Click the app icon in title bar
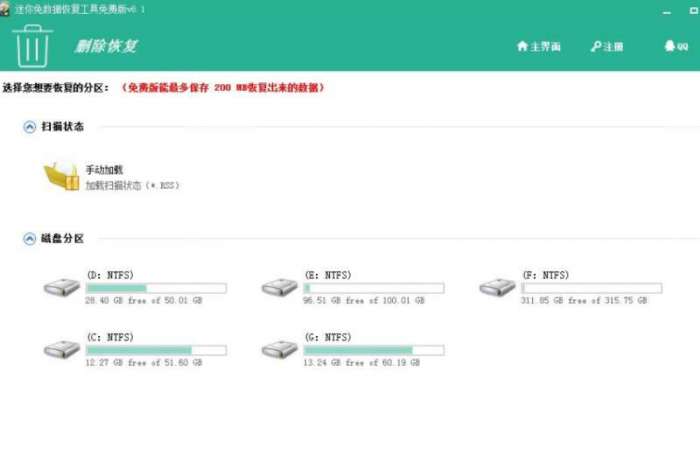700x475 pixels. pos(7,8)
